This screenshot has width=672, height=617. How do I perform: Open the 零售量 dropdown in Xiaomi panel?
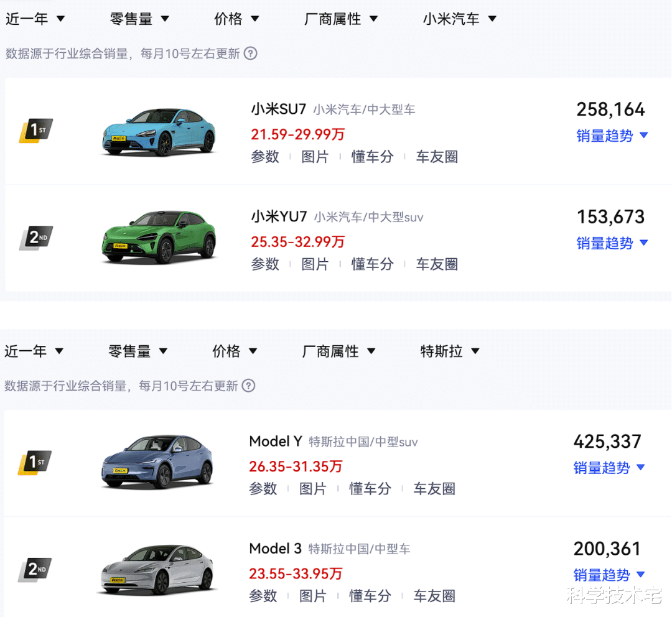pyautogui.click(x=140, y=19)
